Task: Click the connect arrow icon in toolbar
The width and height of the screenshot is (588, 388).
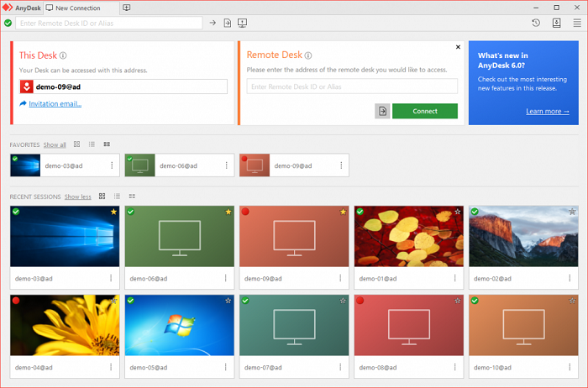Action: pos(213,23)
